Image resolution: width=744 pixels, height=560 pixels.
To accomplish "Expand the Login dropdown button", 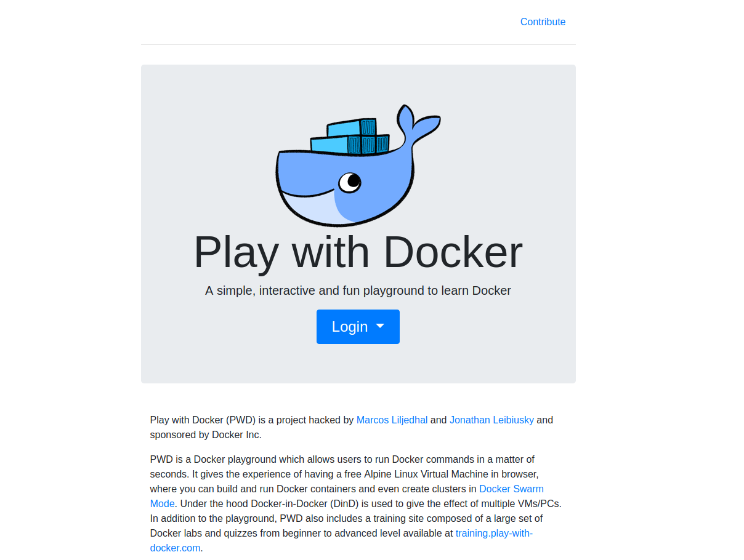I will (x=358, y=327).
